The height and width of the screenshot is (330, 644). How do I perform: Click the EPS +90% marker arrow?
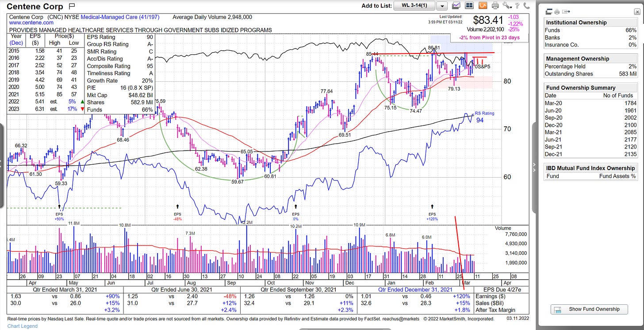click(x=59, y=206)
